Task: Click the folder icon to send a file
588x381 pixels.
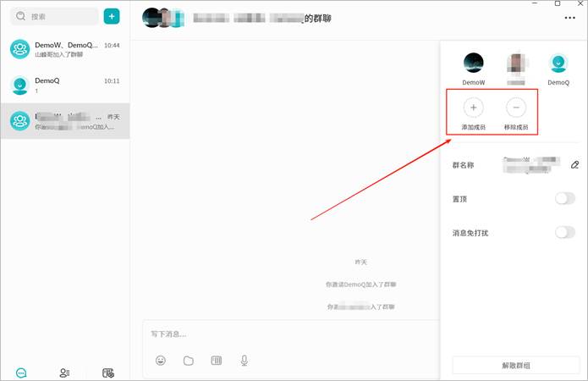Action: click(189, 361)
